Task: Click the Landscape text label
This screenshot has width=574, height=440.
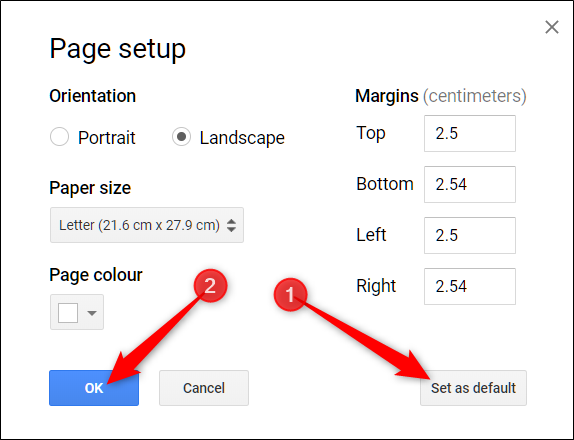Action: click(242, 138)
